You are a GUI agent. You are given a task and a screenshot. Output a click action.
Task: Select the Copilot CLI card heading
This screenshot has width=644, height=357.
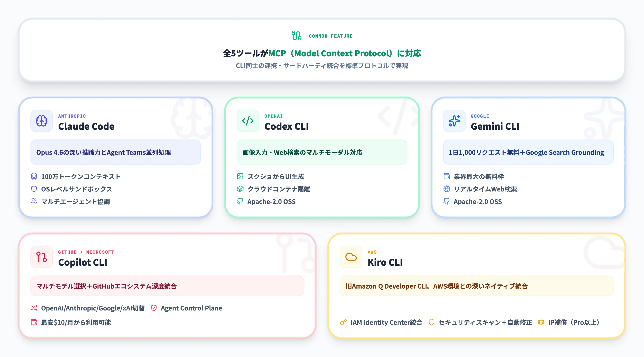coord(83,262)
